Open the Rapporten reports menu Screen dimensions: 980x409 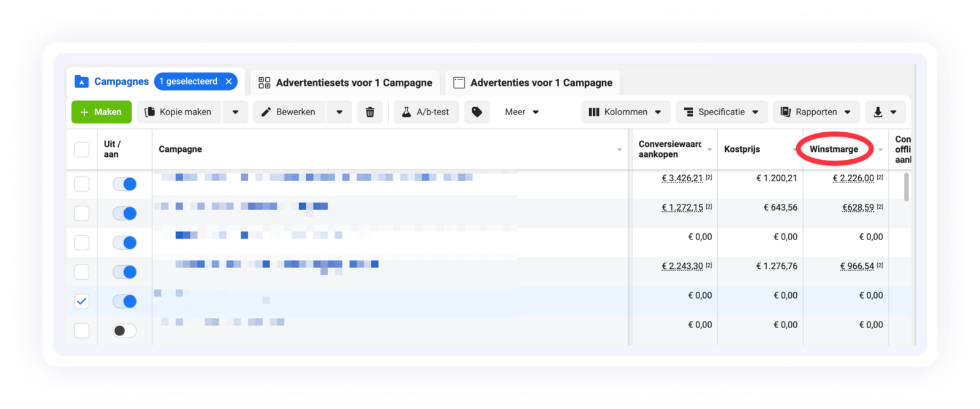(815, 112)
